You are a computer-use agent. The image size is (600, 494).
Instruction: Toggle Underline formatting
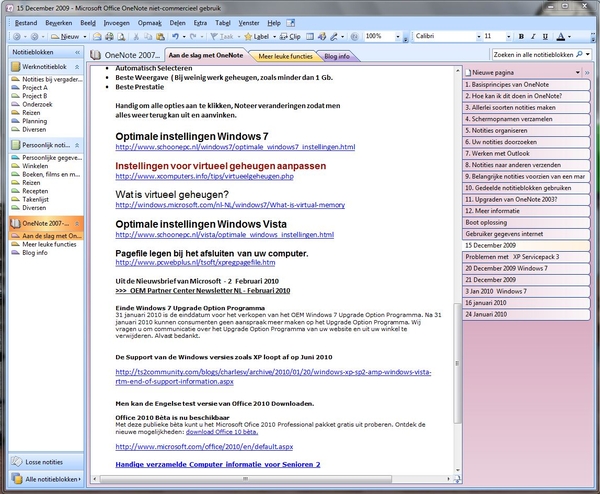click(545, 36)
